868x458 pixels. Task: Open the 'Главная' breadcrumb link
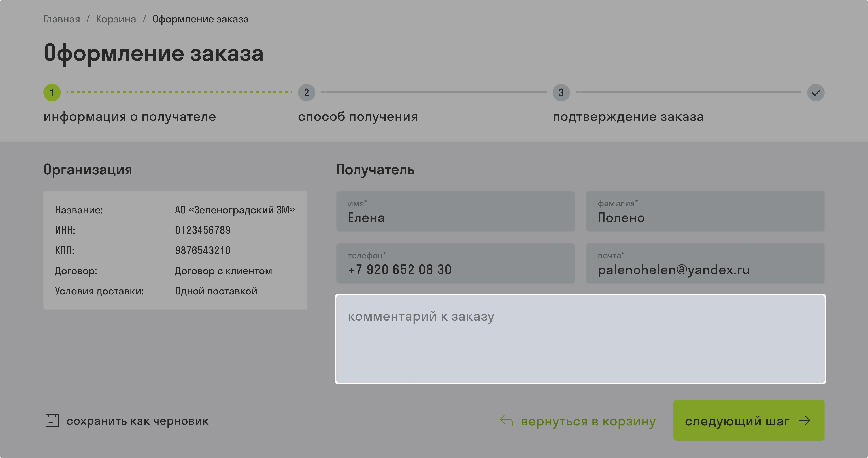point(62,19)
